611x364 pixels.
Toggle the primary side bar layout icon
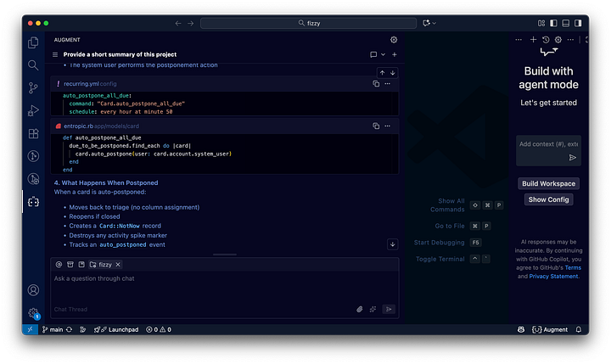pos(553,24)
